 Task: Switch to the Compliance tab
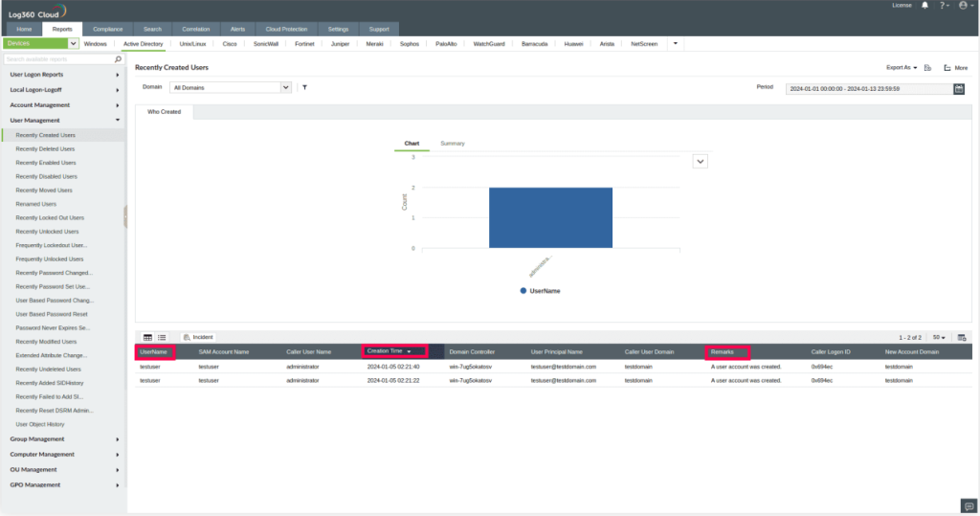[x=107, y=30]
